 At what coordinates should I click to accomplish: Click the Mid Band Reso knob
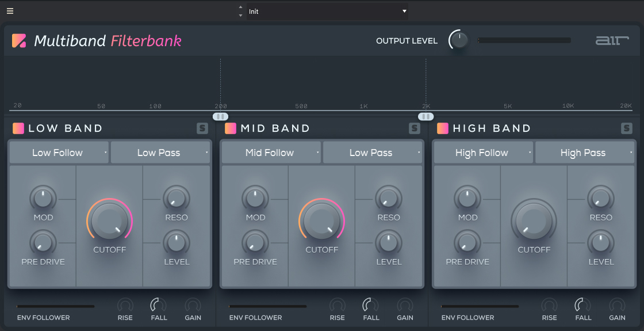(x=389, y=199)
